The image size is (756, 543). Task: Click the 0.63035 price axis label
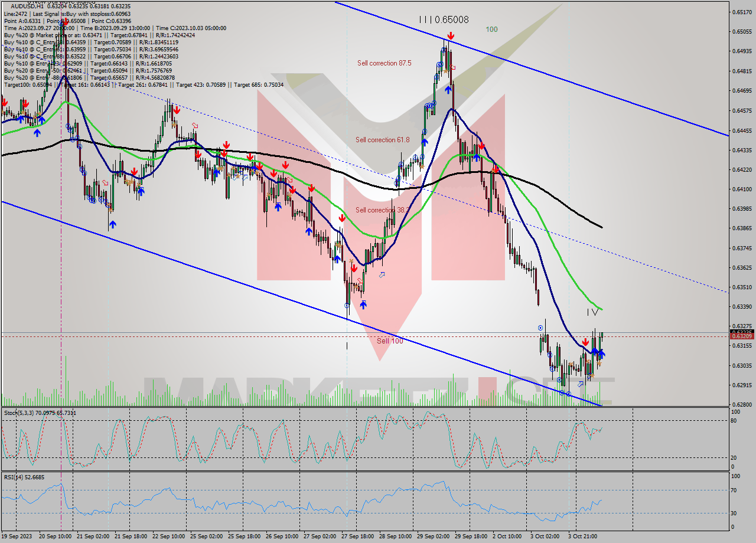[x=743, y=365]
